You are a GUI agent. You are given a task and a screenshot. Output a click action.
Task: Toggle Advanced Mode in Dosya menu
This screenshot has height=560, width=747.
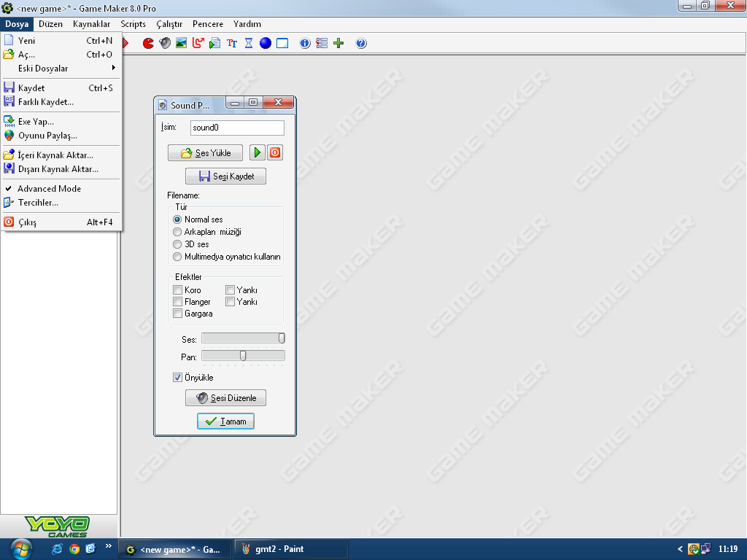pos(61,189)
